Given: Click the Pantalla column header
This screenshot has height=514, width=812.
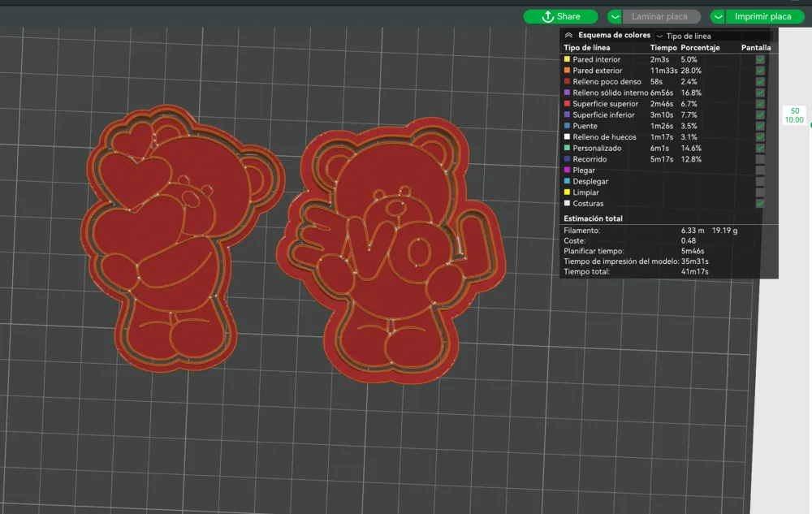Looking at the screenshot, I should coord(756,48).
